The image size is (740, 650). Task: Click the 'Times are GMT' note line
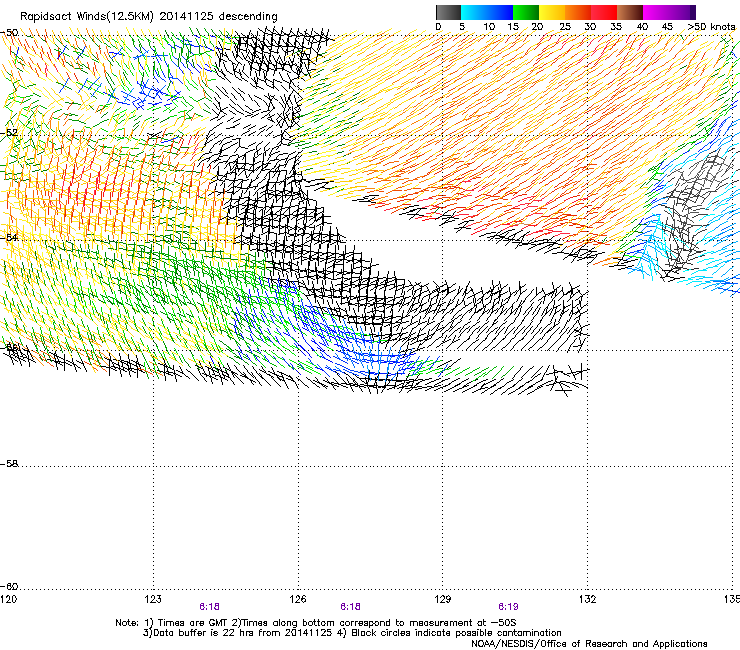pos(316,623)
